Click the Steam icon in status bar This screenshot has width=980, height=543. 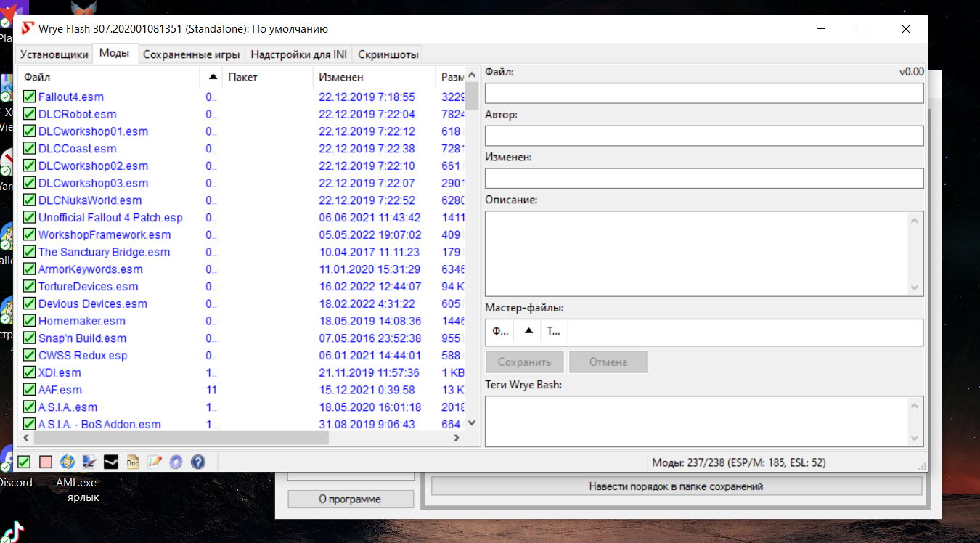(111, 462)
